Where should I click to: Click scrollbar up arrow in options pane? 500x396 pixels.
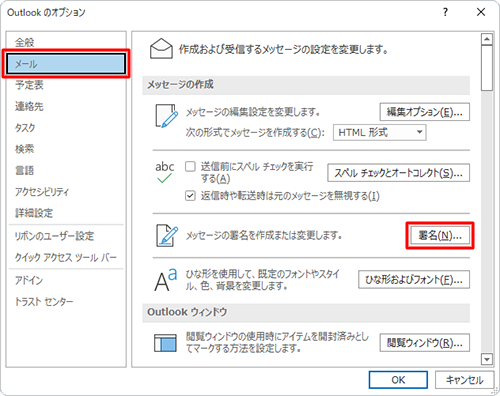[487, 39]
